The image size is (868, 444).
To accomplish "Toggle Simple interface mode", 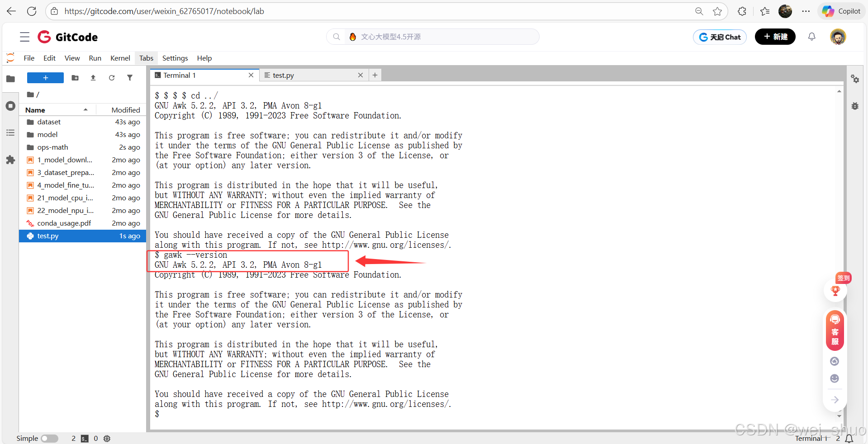I will (49, 439).
